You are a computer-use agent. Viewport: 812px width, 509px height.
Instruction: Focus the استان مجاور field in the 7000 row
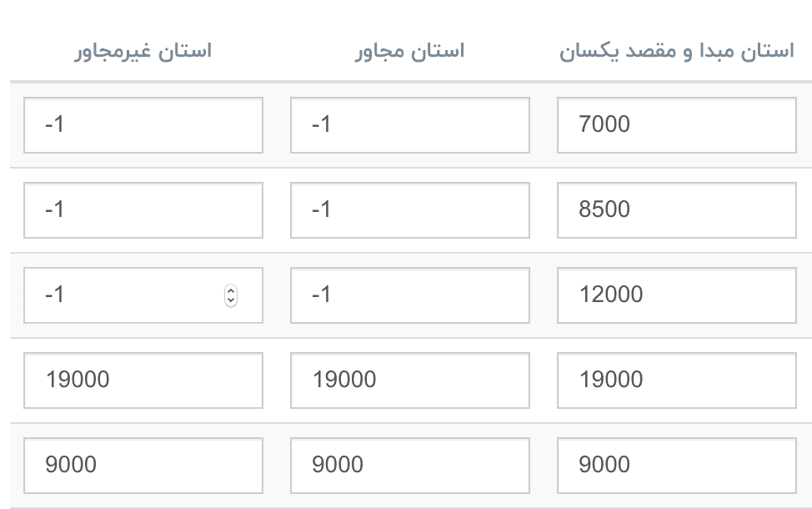(409, 125)
